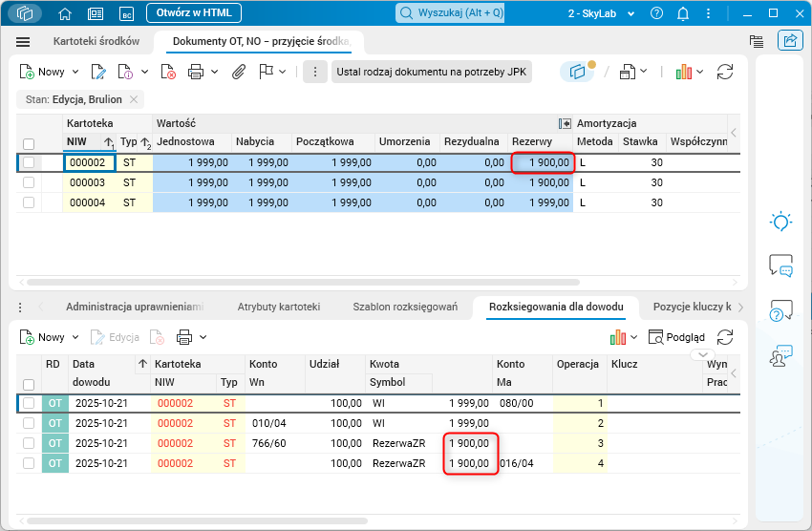Refresh the upper documents table
The image size is (812, 531).
(725, 72)
